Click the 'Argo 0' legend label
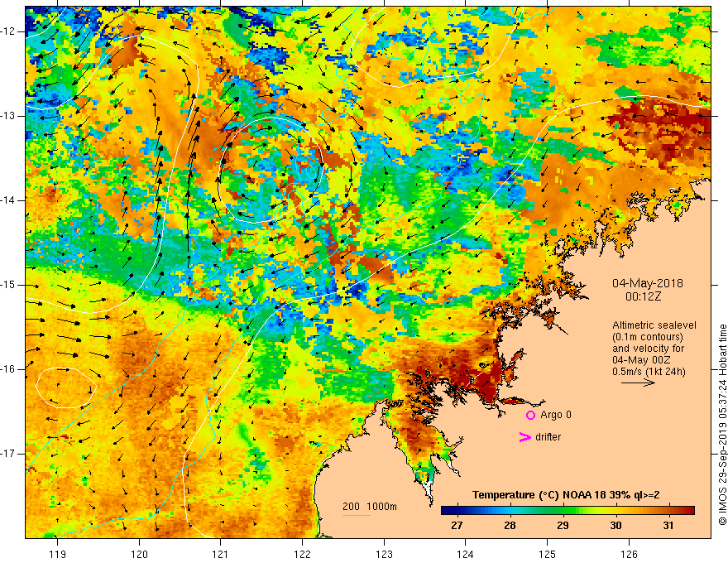728x563 pixels. click(556, 415)
